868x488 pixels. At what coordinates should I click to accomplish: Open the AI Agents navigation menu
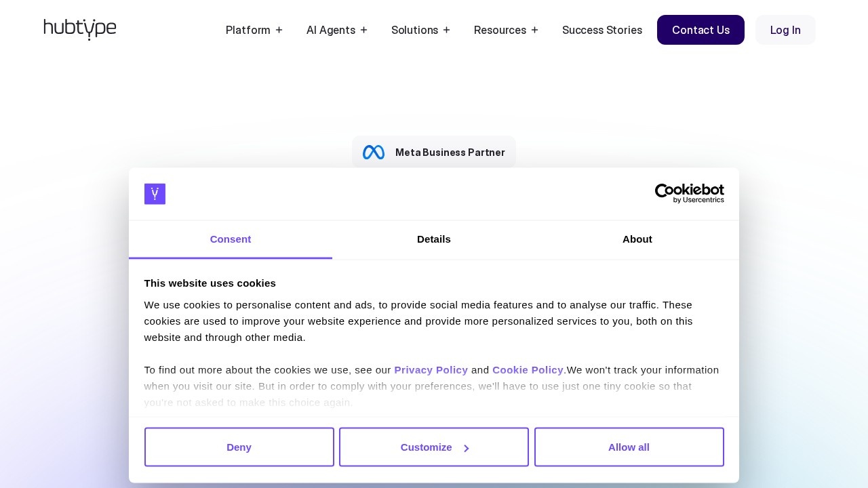tap(337, 30)
